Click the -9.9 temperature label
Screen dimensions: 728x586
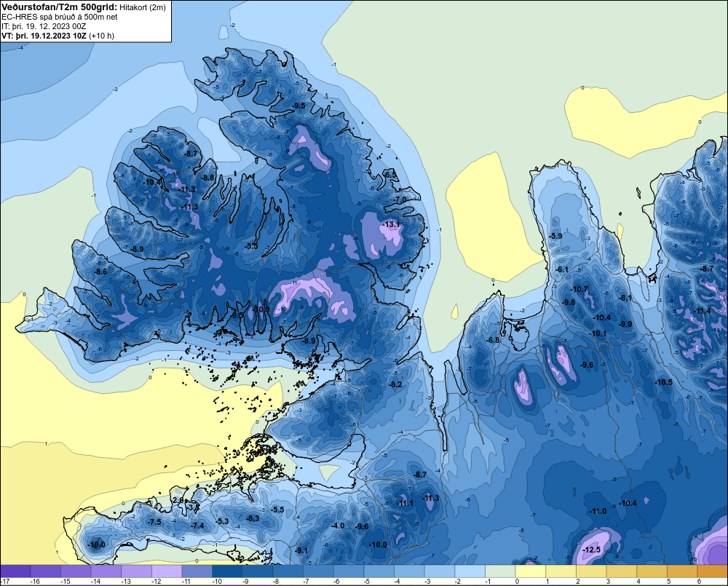coord(625,324)
